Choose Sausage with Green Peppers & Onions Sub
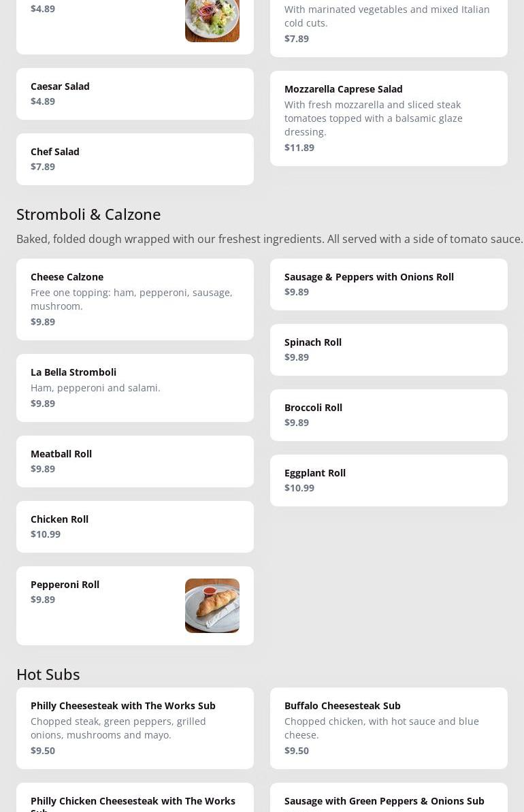Screen dimensions: 524x812 [x=384, y=801]
